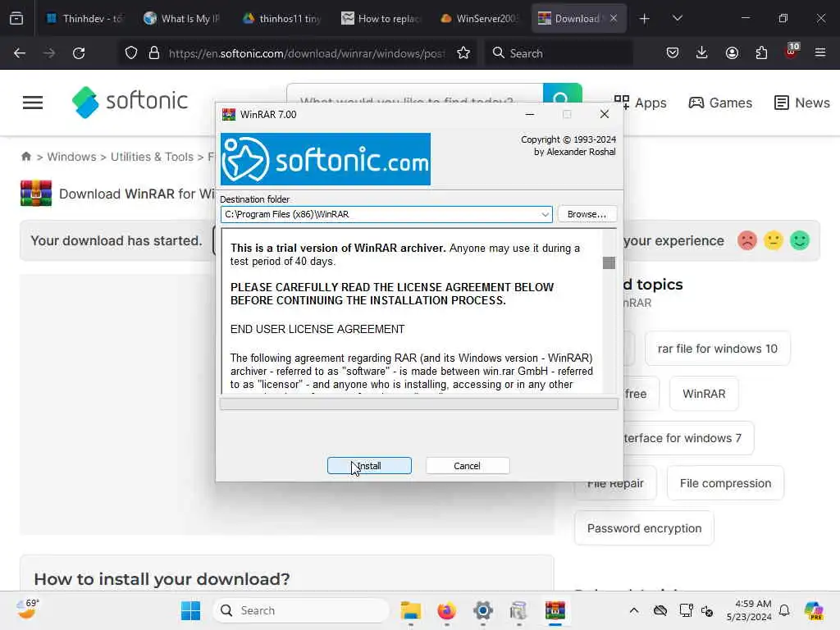This screenshot has width=840, height=630.
Task: Reload the current page
Action: 79,53
